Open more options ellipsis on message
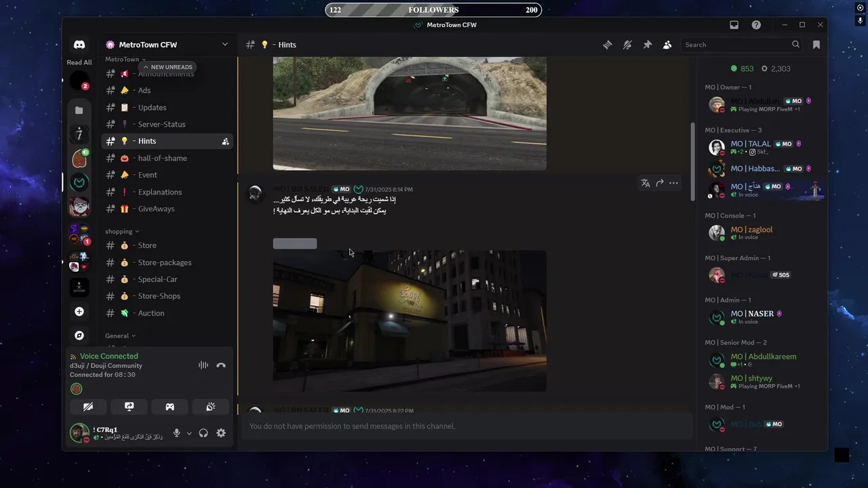868x488 pixels. point(673,183)
